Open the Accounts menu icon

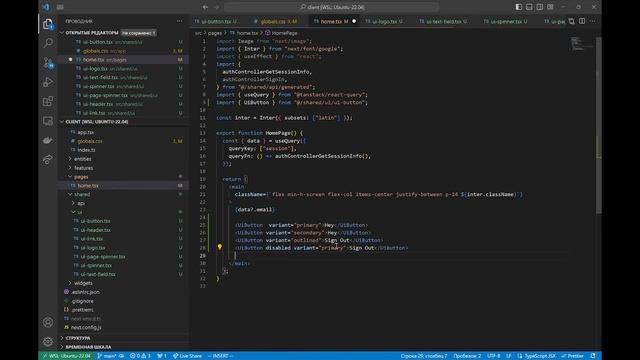click(x=48, y=322)
